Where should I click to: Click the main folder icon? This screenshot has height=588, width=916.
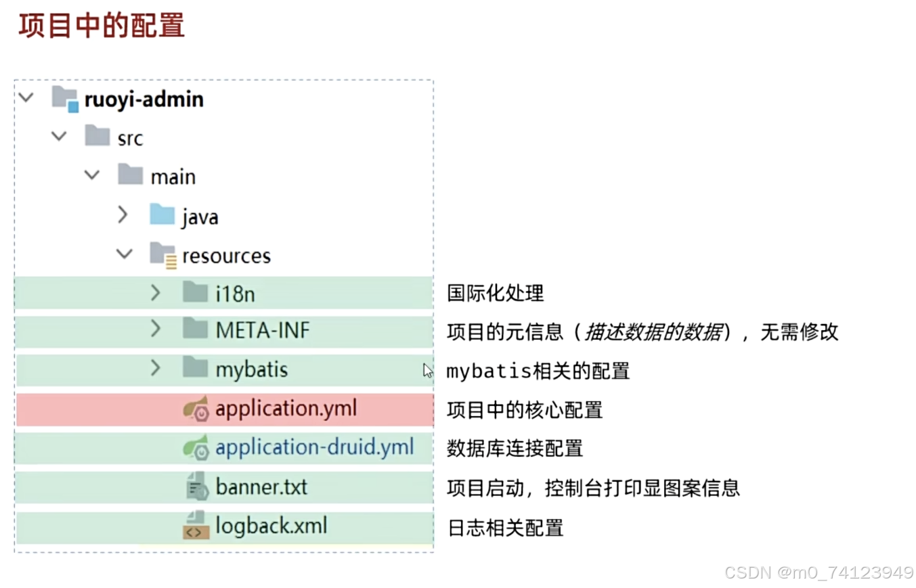130,175
